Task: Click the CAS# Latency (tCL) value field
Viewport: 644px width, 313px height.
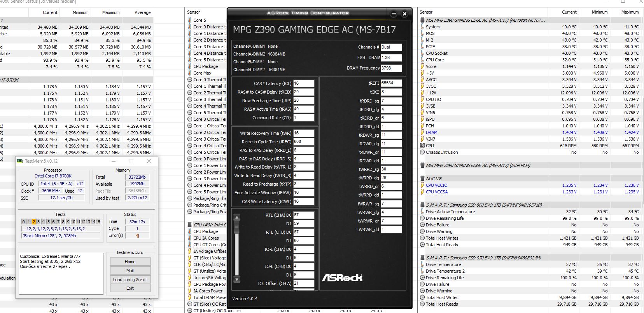Action: coord(303,83)
